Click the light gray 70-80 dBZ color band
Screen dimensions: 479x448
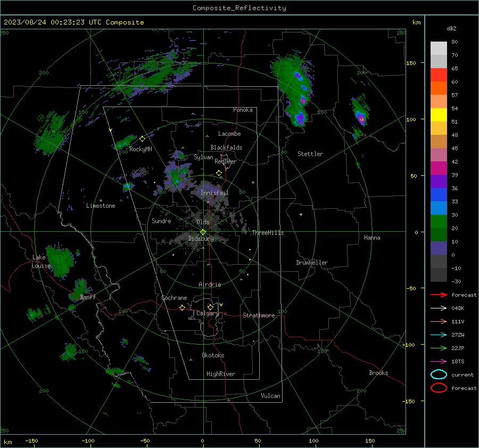[439, 48]
